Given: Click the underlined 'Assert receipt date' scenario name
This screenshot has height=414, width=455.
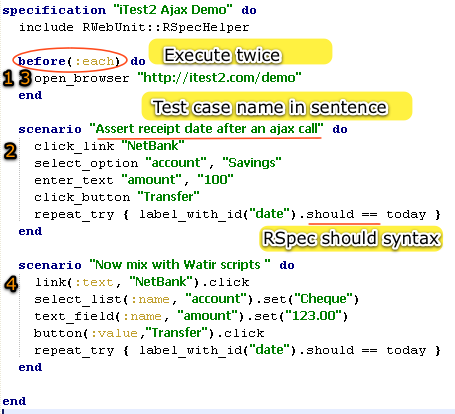Looking at the screenshot, I should pyautogui.click(x=206, y=129).
